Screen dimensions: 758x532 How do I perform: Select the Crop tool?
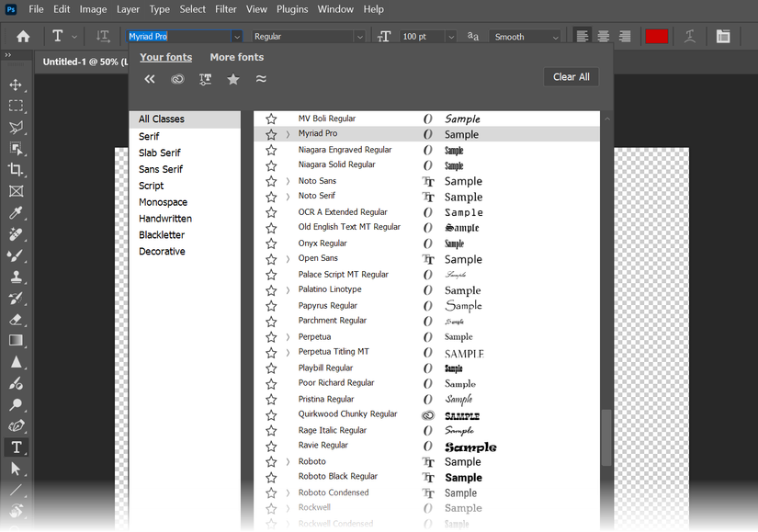coord(16,170)
